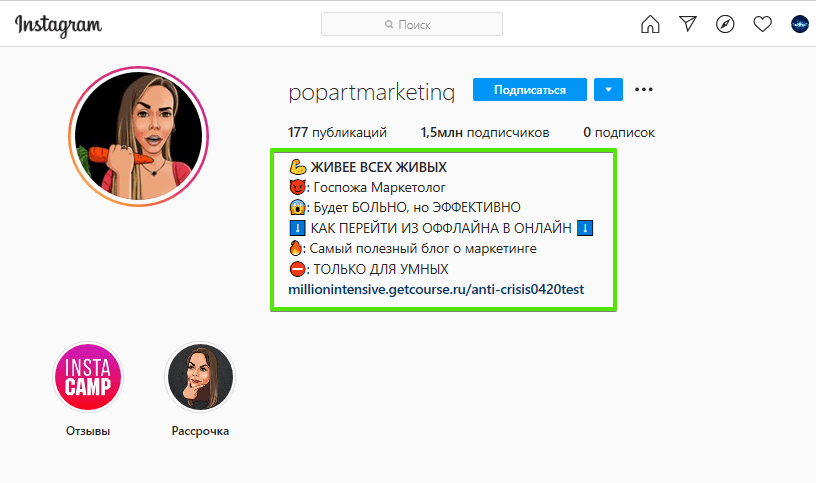Open the Explore compass icon
816x483 pixels.
tap(725, 24)
